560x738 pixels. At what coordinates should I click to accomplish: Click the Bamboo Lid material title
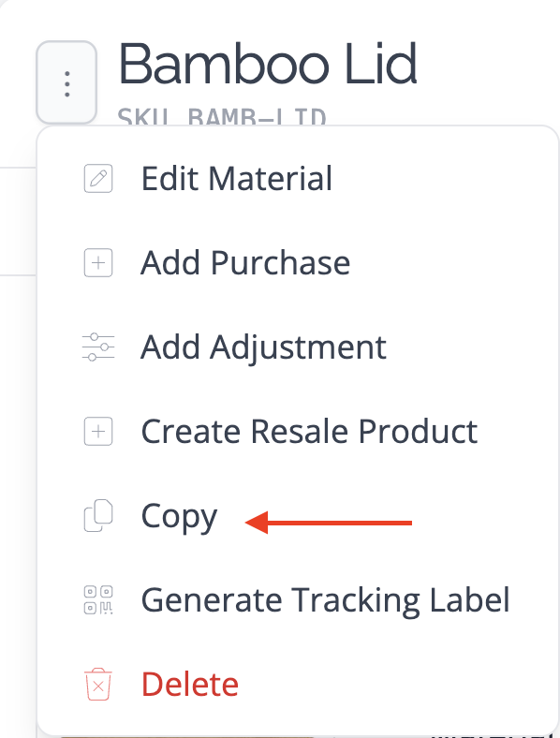268,64
